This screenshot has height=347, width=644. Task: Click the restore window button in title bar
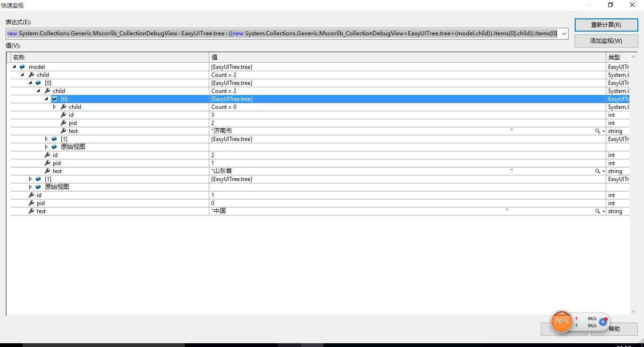(x=611, y=5)
